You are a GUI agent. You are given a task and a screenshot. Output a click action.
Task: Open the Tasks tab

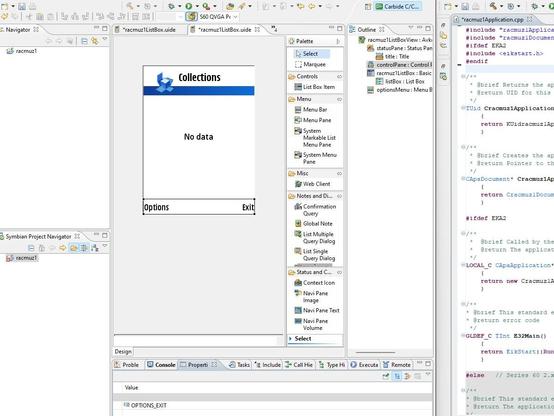pyautogui.click(x=239, y=365)
